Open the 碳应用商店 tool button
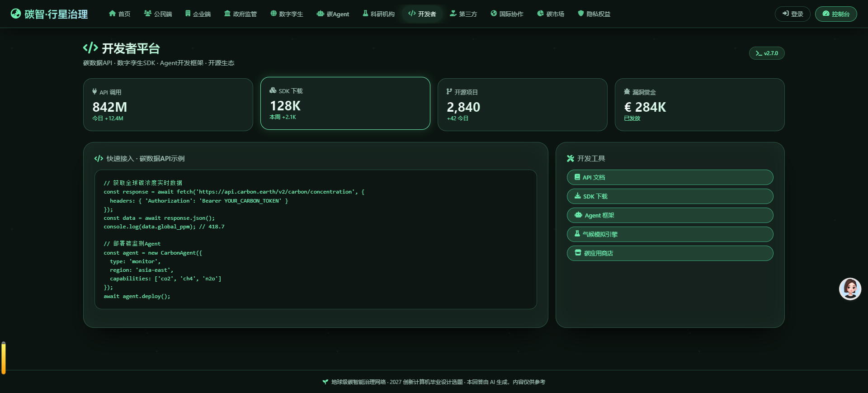 click(x=670, y=253)
